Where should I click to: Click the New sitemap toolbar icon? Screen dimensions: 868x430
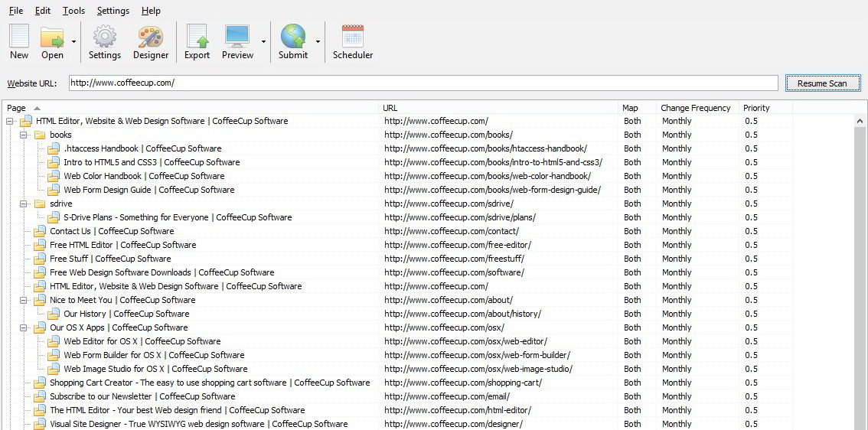click(x=19, y=37)
